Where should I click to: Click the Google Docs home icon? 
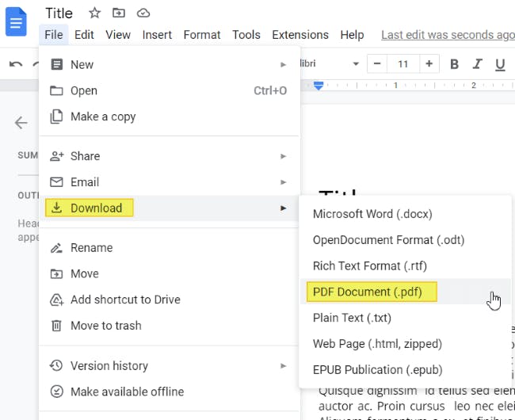[16, 21]
